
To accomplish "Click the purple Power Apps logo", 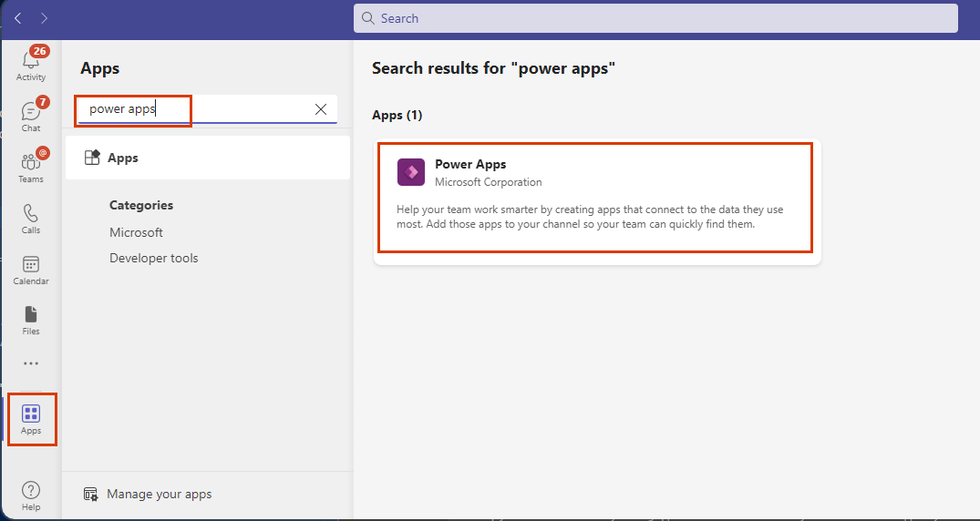I will [x=411, y=172].
